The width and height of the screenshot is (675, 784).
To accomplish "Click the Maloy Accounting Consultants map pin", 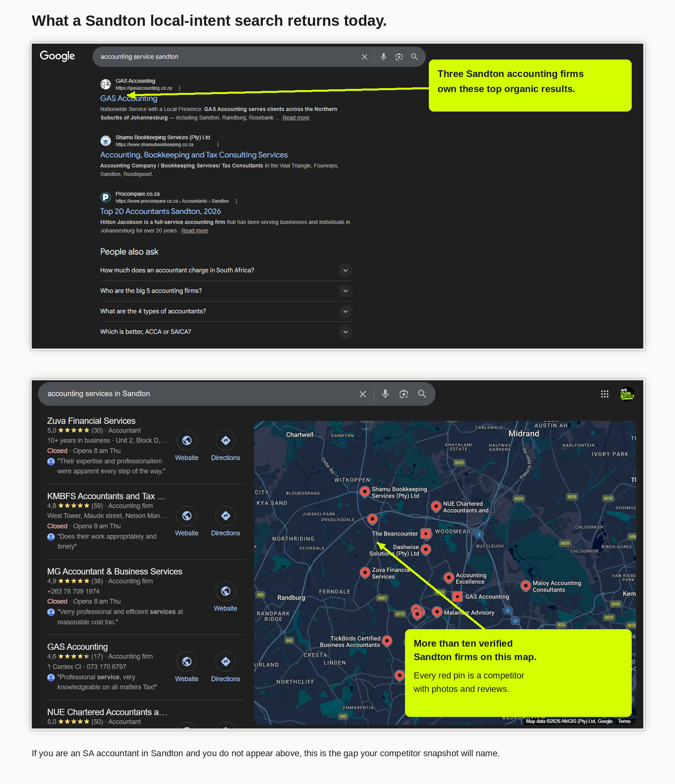I will (x=526, y=586).
